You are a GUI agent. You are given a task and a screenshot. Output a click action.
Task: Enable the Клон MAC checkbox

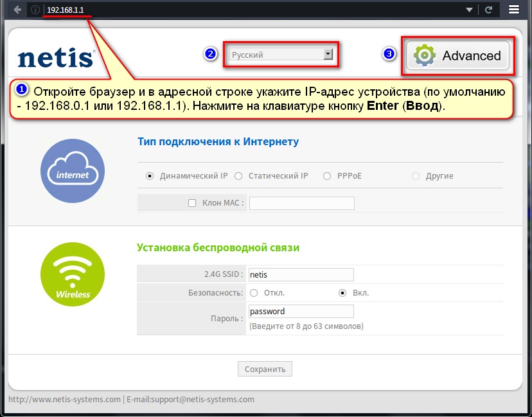(x=192, y=203)
